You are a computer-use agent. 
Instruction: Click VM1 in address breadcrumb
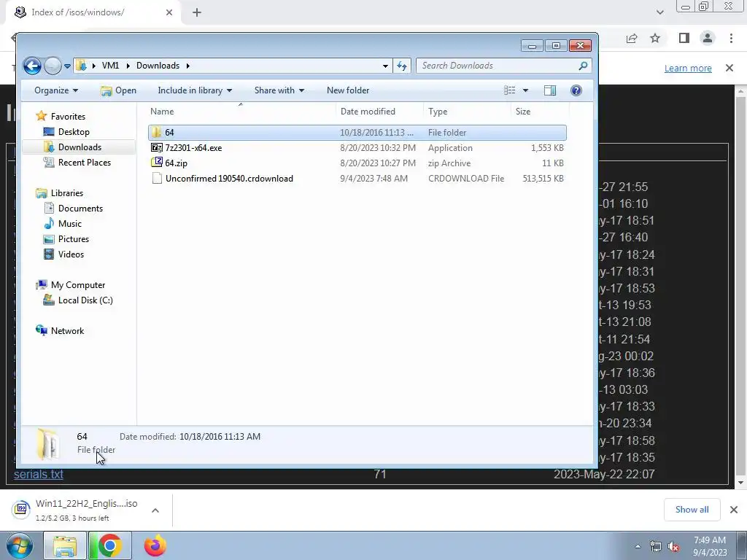[111, 66]
